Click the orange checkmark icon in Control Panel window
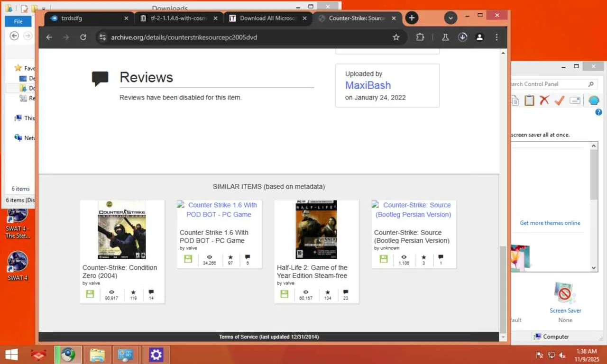 [560, 100]
